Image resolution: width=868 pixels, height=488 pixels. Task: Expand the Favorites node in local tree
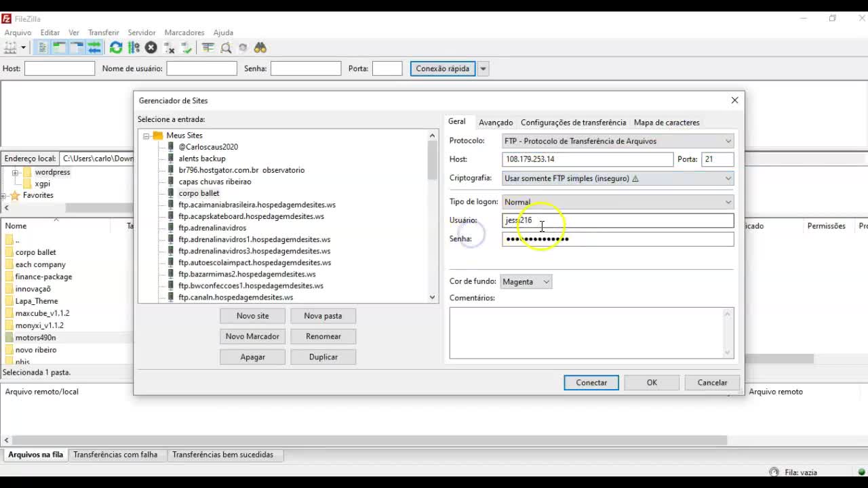pyautogui.click(x=5, y=196)
